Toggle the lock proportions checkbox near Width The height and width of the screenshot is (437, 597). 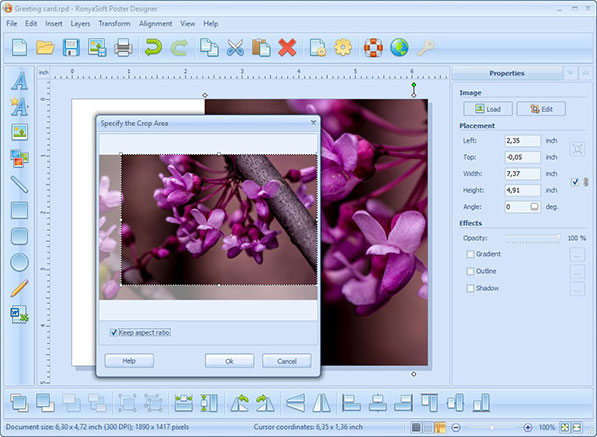(x=575, y=182)
